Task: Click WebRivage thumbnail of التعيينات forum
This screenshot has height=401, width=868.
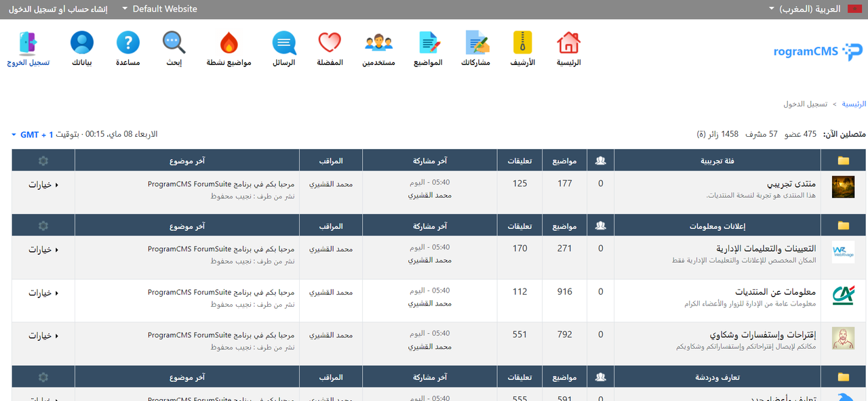Action: (x=843, y=251)
